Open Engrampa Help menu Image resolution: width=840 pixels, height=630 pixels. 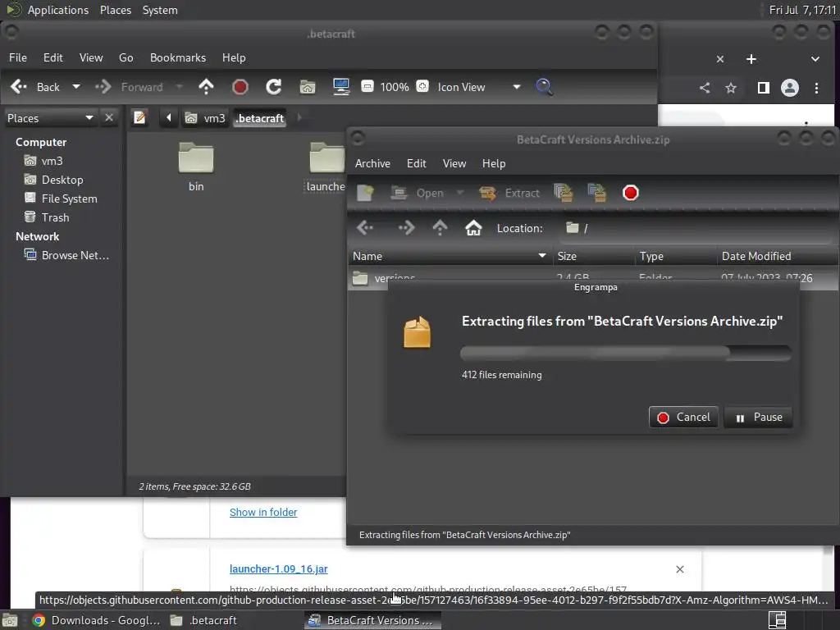coord(493,163)
